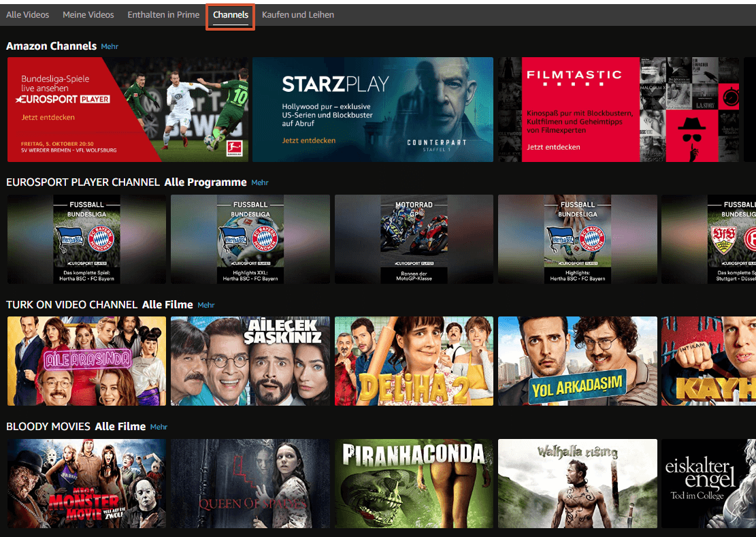
Task: Click Mehr beside Turk On Video Channel
Action: [206, 305]
